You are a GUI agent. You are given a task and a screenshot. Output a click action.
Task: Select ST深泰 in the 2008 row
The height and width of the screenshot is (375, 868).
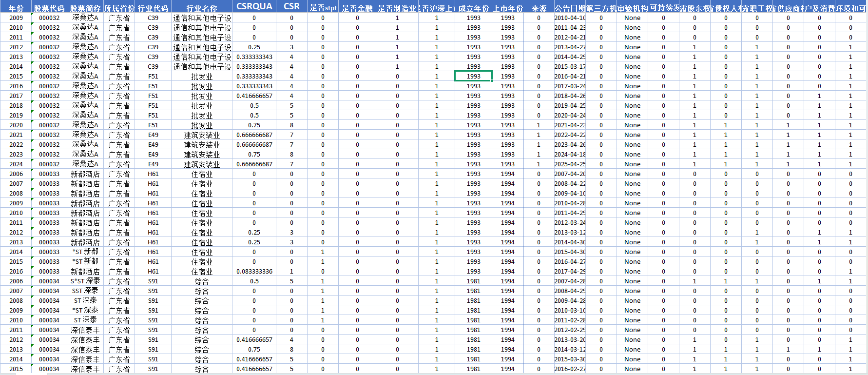[x=85, y=300]
